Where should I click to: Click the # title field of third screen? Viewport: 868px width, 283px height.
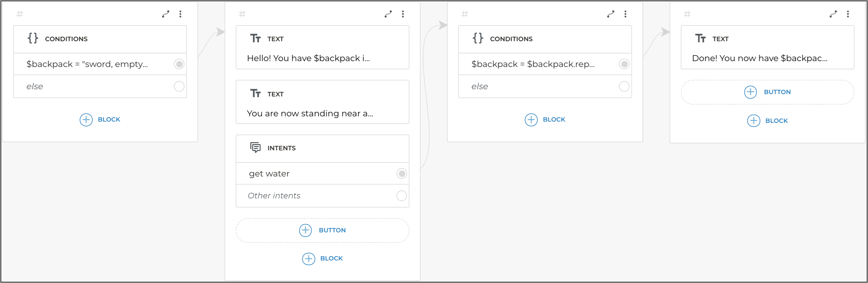point(465,14)
